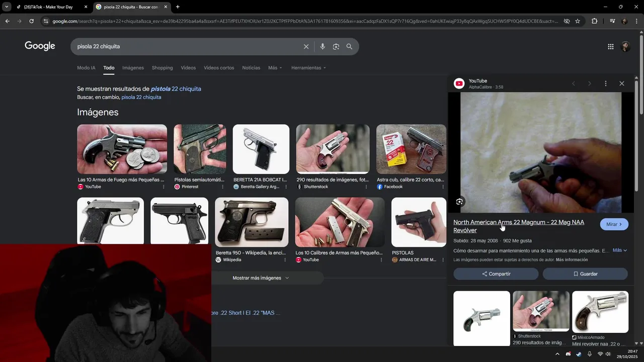Expand the Herramientas tools dropdown
The height and width of the screenshot is (362, 644).
point(308,68)
